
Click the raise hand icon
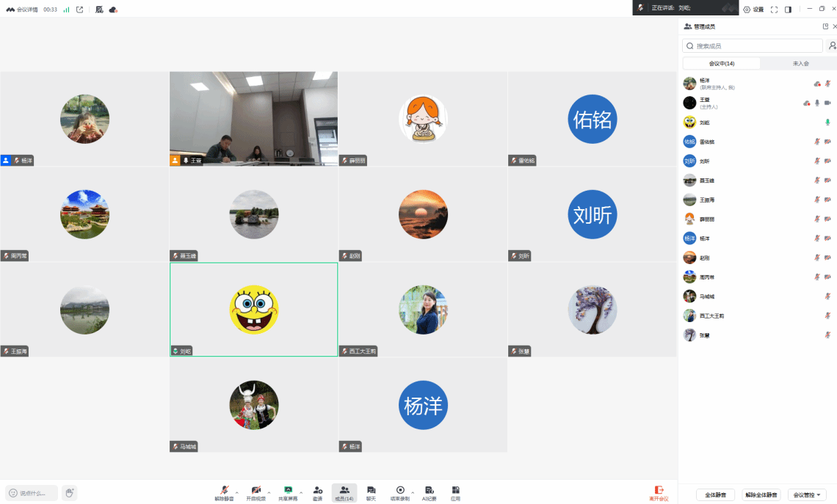pyautogui.click(x=69, y=493)
